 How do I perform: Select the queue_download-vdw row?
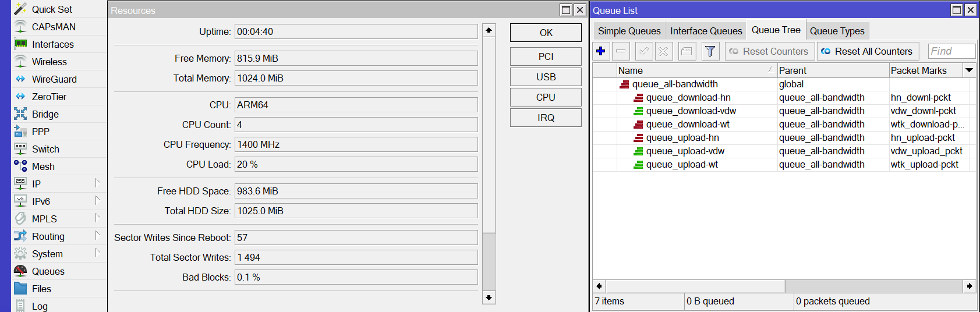click(784, 111)
